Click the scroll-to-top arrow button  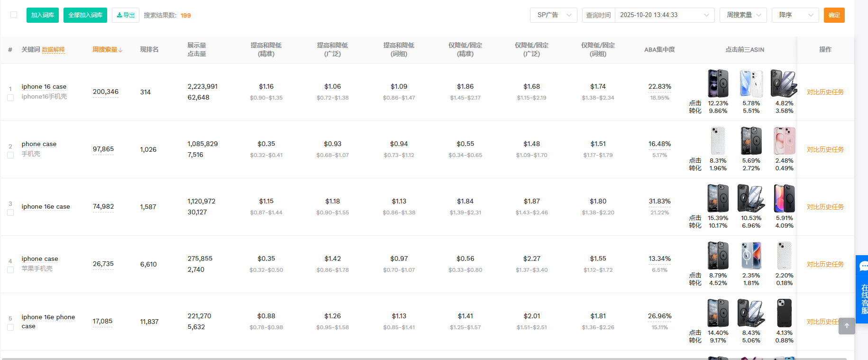[x=847, y=326]
